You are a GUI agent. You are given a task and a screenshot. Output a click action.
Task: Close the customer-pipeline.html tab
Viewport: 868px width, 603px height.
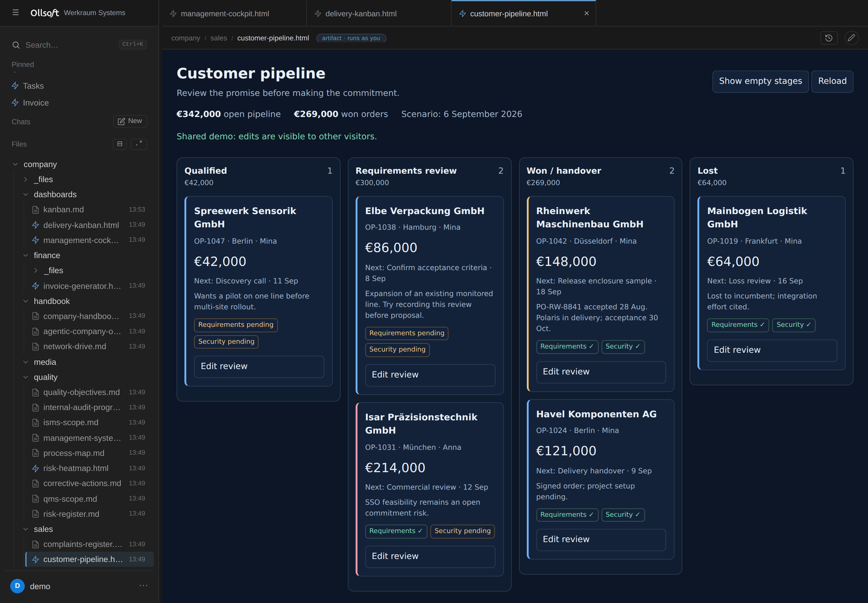tap(587, 13)
